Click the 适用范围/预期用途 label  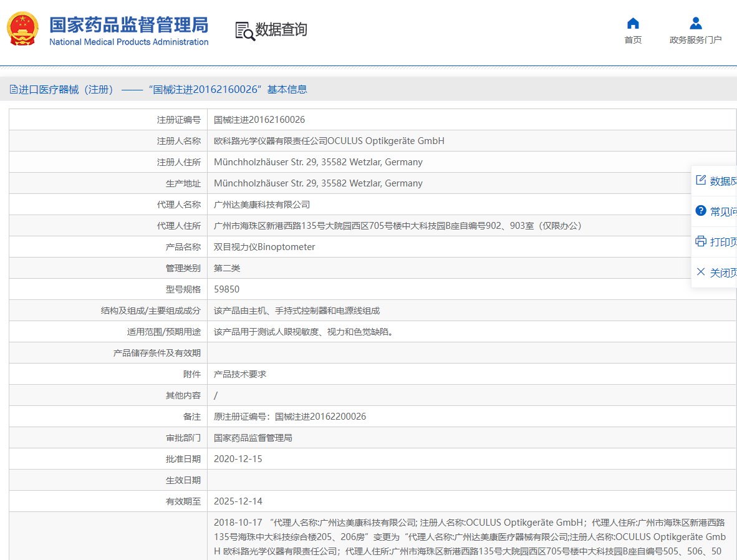pos(164,332)
